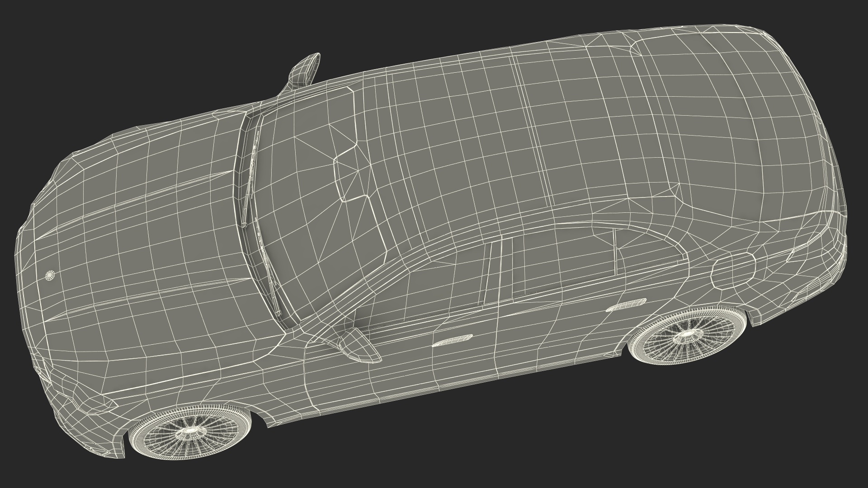Select the lower windshield wiper blade

(x=269, y=266)
